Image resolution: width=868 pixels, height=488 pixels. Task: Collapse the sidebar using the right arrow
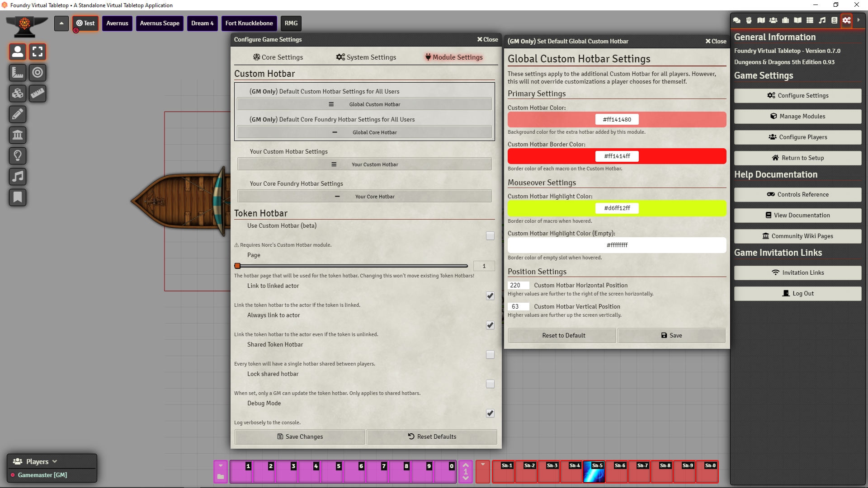(859, 20)
